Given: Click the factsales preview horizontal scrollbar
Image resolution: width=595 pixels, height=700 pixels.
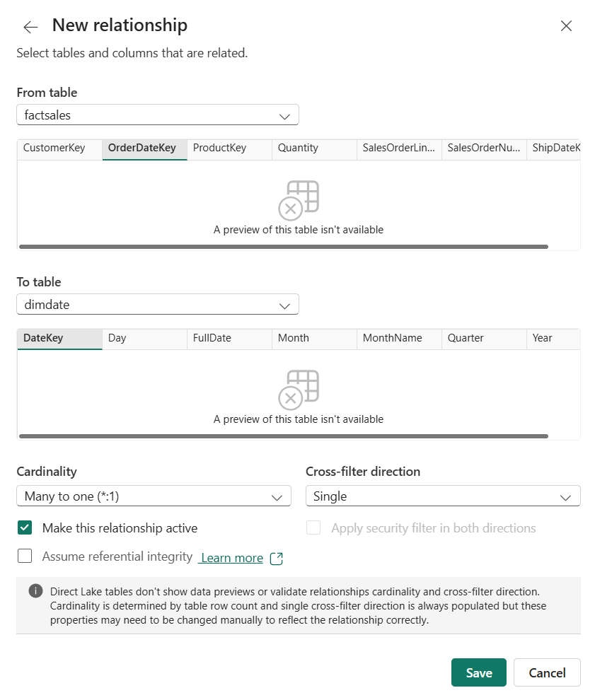Looking at the screenshot, I should [284, 247].
